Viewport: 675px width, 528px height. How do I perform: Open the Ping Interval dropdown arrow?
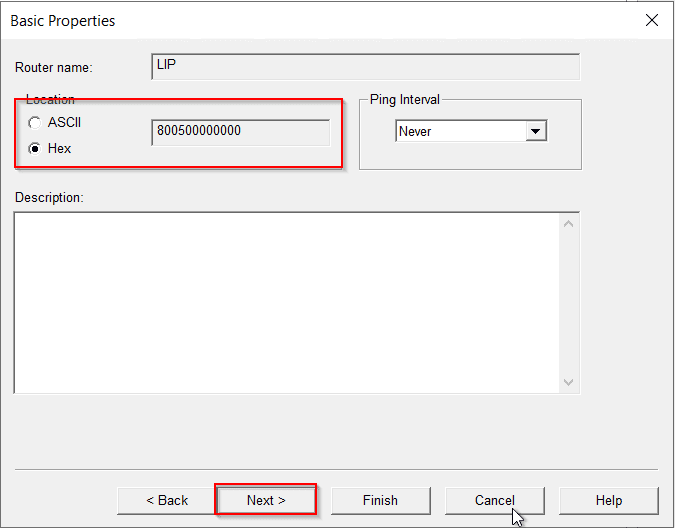click(x=536, y=131)
